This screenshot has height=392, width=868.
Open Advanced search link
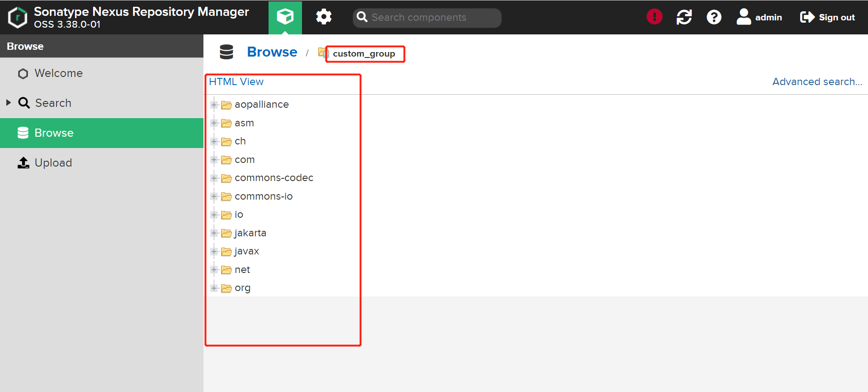pos(817,82)
